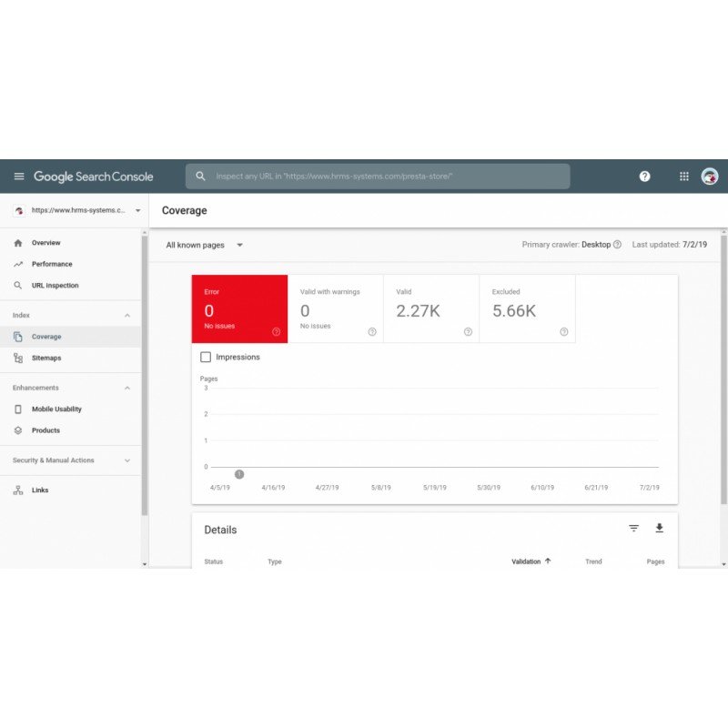Click the Coverage pages icon
Viewport: 728px width, 728px height.
[18, 337]
